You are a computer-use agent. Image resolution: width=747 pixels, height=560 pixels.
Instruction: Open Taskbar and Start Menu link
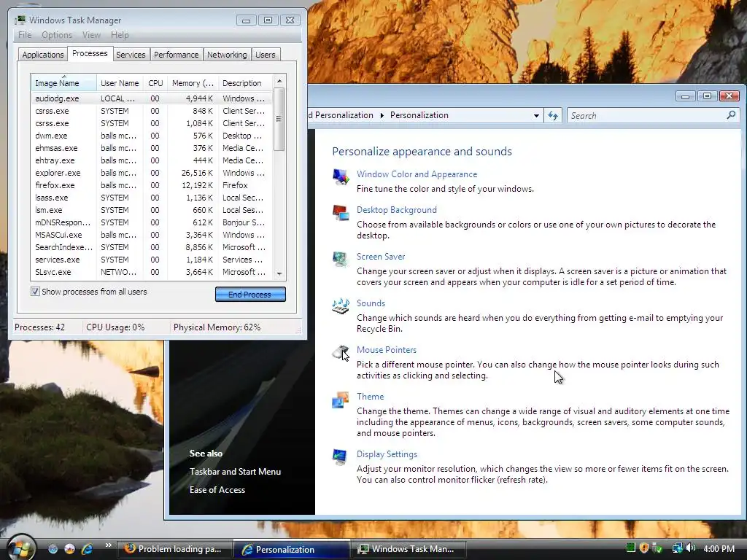(235, 472)
